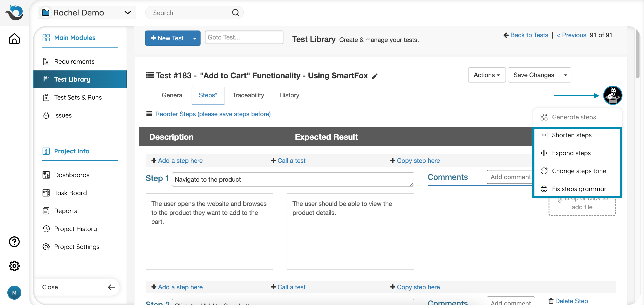Choose Fix steps grammar option
The image size is (644, 305).
579,189
